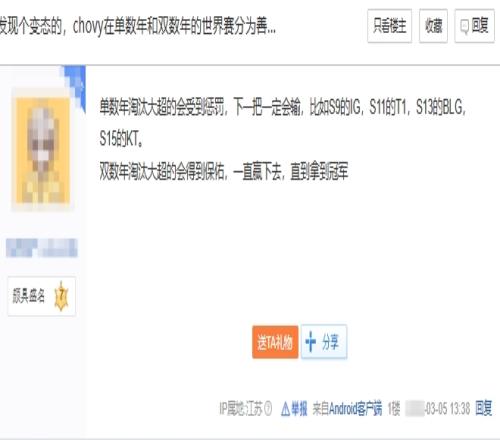Click the speech bubble reply icon
The width and height of the screenshot is (500, 440).
coord(464,27)
